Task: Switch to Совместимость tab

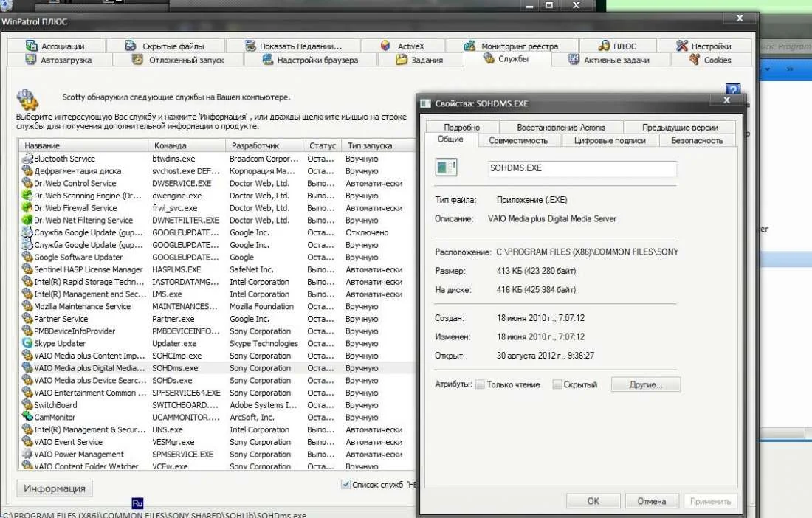Action: 518,140
